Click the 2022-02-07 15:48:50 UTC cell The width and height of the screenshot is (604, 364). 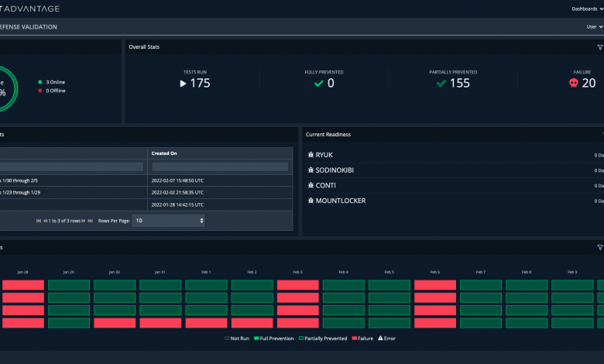click(177, 180)
